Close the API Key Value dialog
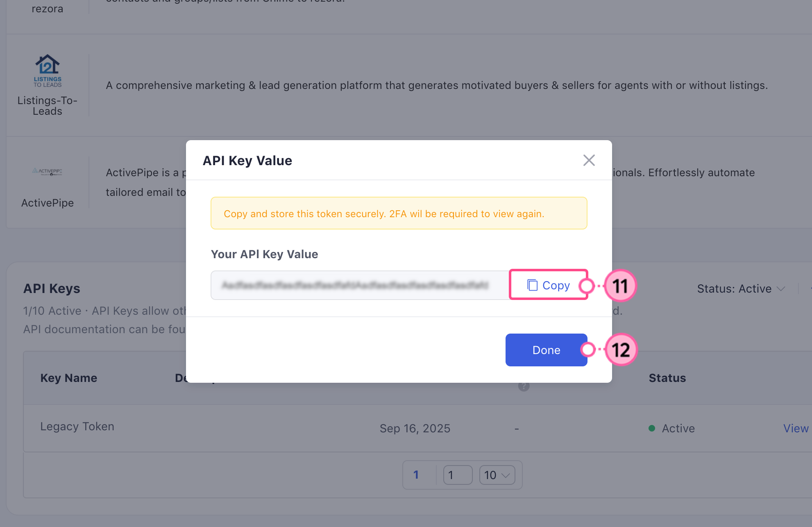 point(589,160)
